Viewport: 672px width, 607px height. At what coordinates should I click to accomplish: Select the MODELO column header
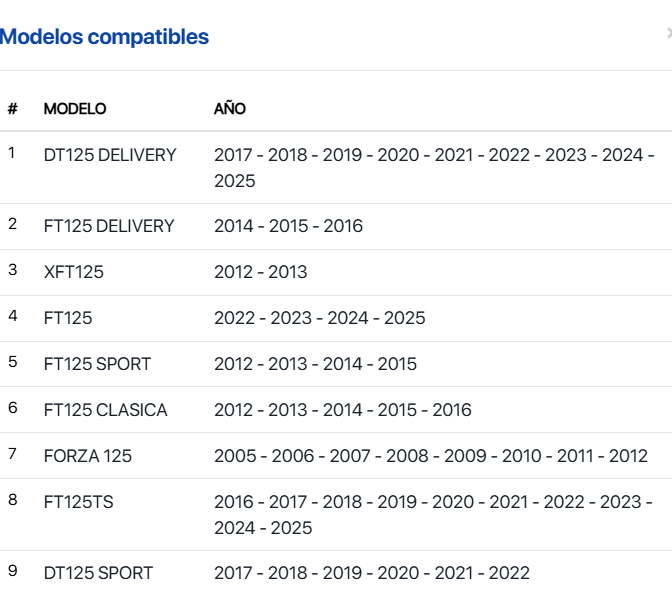coord(75,109)
